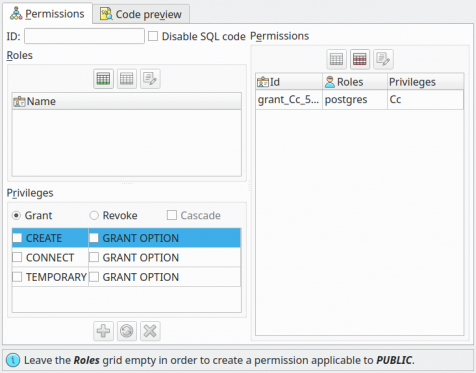Click the cancel operation X icon
This screenshot has width=476, height=373.
coord(150,331)
